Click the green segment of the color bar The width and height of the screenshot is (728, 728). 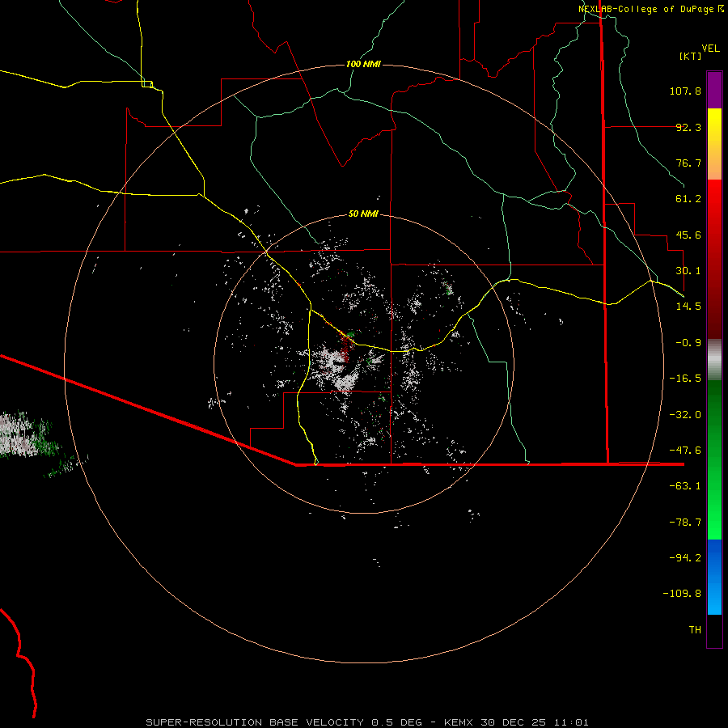tap(714, 459)
